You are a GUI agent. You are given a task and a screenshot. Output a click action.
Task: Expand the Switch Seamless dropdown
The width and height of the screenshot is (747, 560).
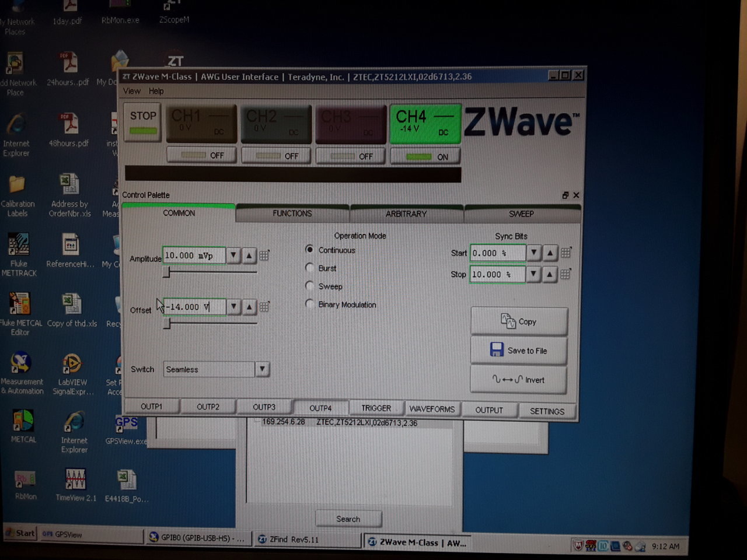tap(262, 369)
